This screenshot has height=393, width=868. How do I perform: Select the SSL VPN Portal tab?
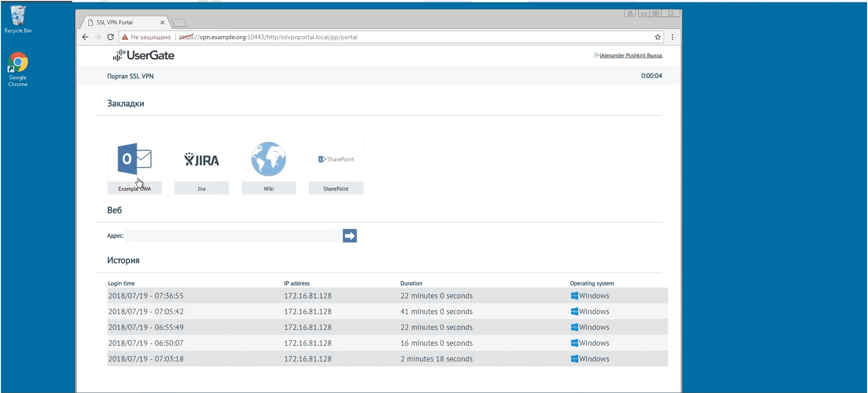124,23
